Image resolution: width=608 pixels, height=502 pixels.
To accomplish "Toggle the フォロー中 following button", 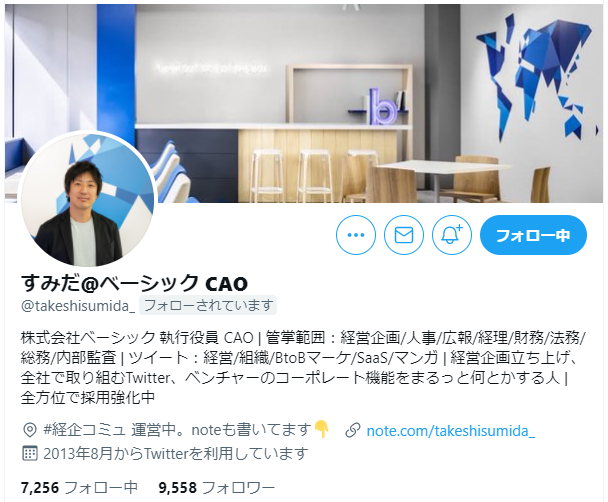I will [x=533, y=235].
